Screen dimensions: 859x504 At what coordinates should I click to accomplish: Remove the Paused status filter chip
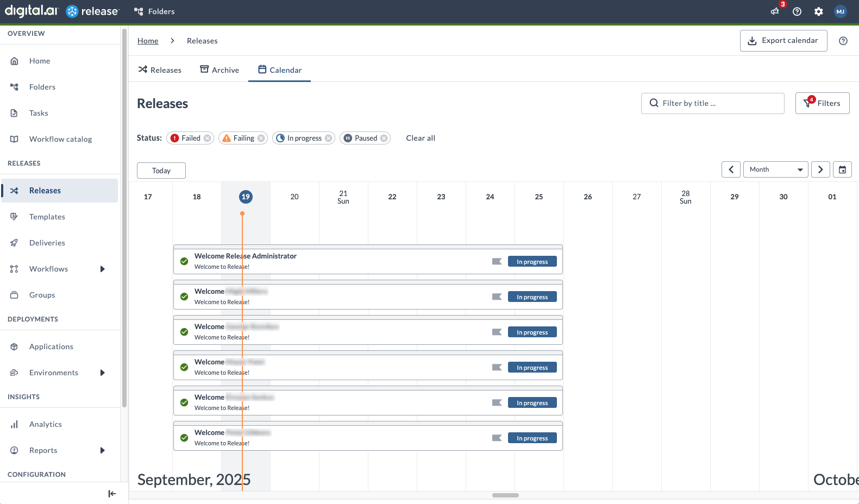click(x=384, y=138)
